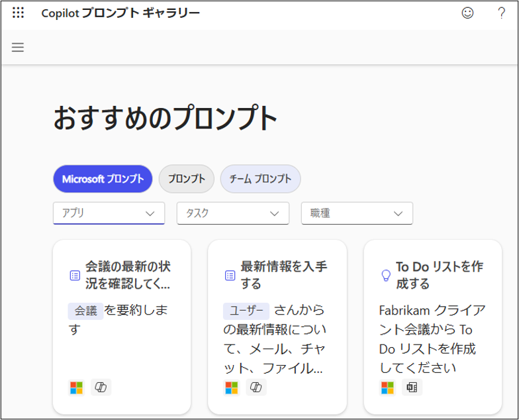Viewport: 519px width, 420px height.
Task: Click the ユーザー placeholder chip
Action: [x=246, y=311]
